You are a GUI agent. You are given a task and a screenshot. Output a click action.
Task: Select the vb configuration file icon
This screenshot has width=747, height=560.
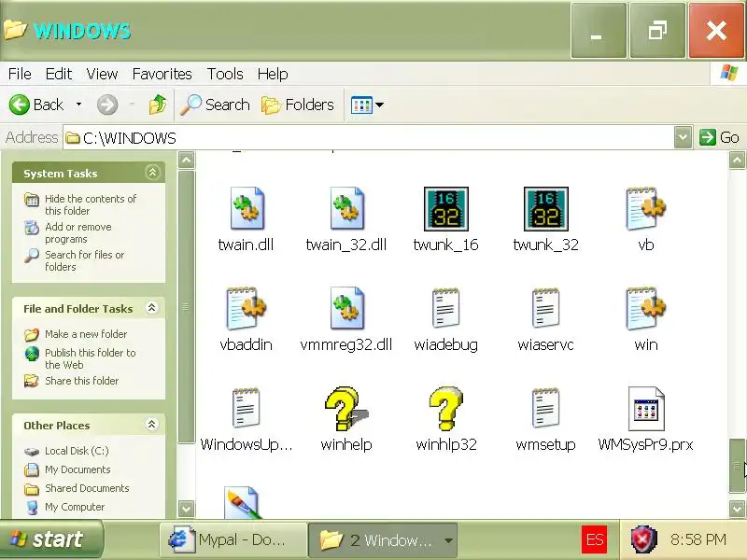click(x=645, y=208)
